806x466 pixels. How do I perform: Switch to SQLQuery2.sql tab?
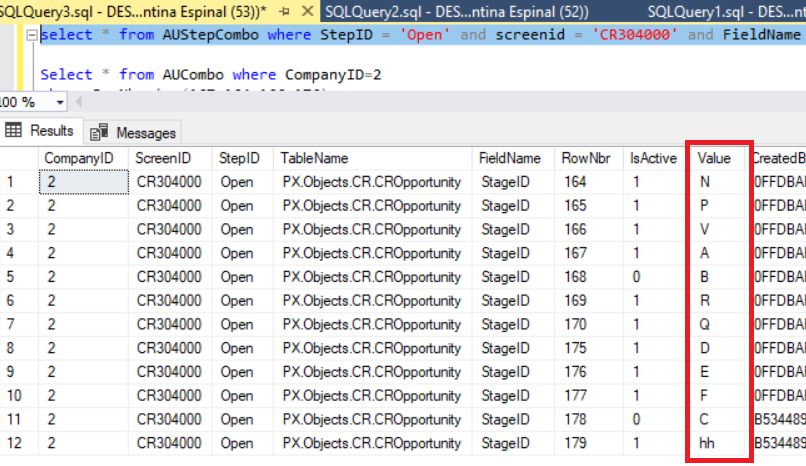click(457, 11)
